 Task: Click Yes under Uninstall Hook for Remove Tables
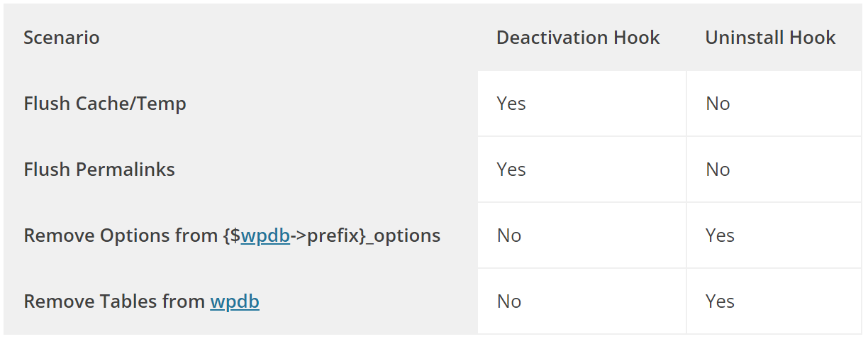point(720,301)
